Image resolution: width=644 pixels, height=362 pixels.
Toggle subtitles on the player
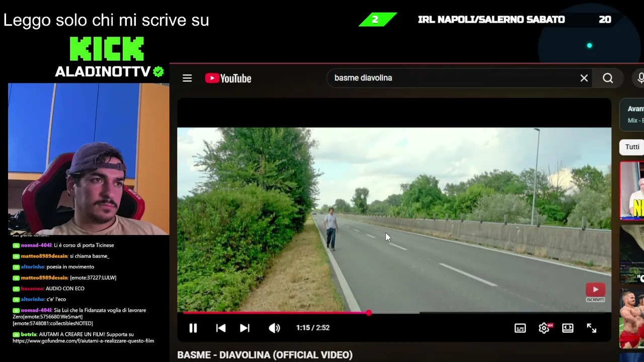(520, 328)
